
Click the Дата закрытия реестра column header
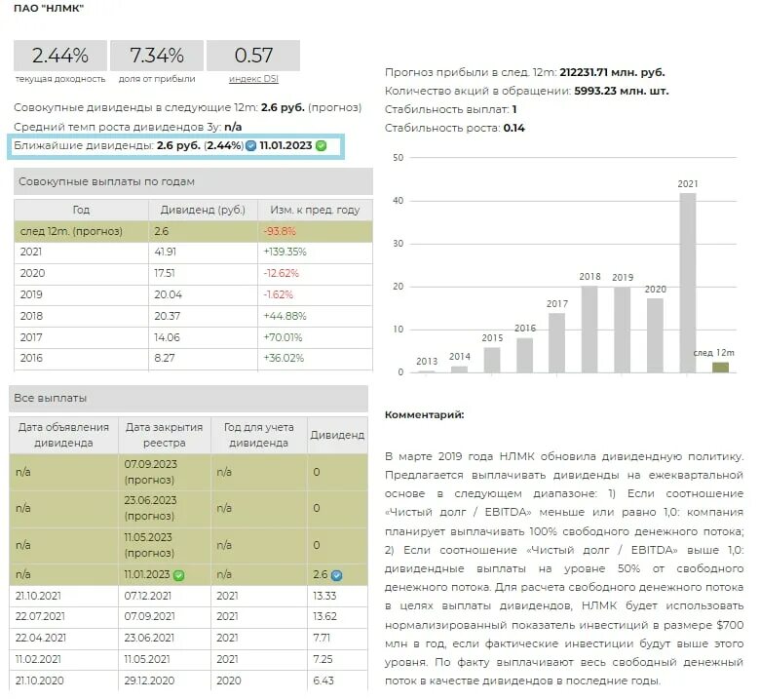(x=165, y=435)
